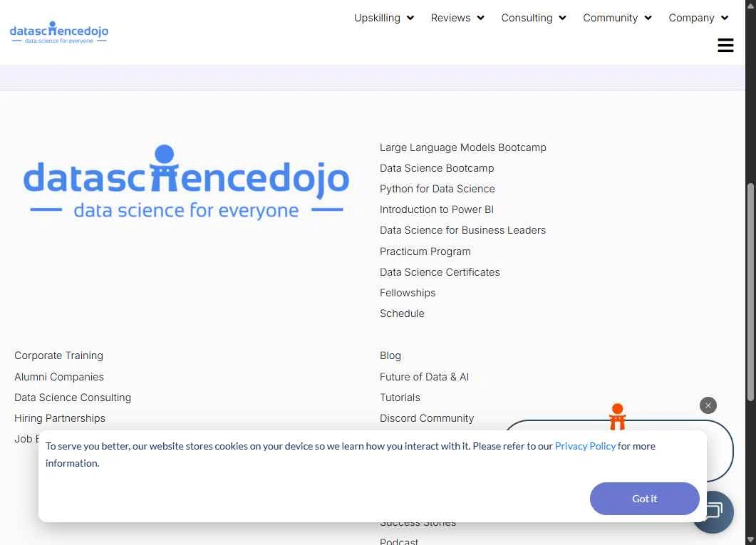Visit the Practicum Program link

pyautogui.click(x=425, y=251)
